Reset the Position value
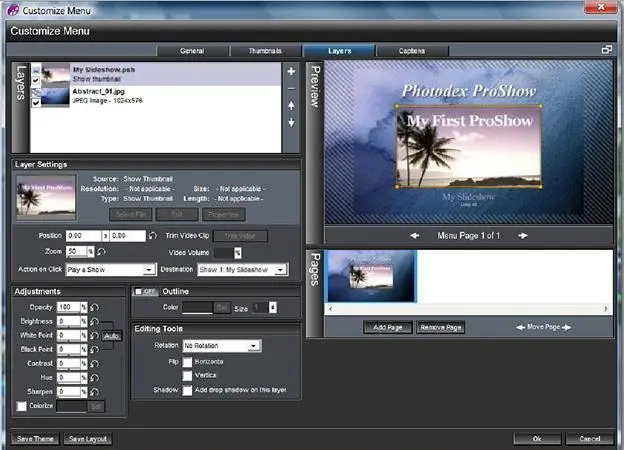Image resolution: width=624 pixels, height=450 pixels. pyautogui.click(x=152, y=236)
